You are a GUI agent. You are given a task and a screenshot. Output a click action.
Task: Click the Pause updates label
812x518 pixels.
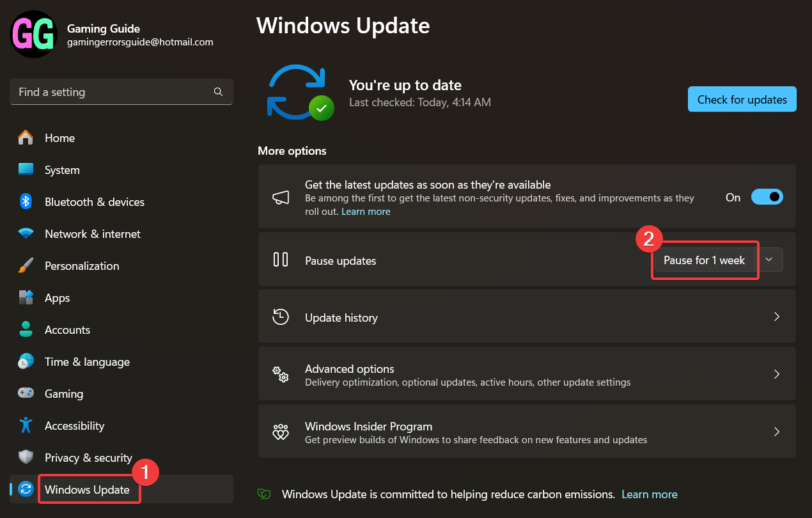(x=341, y=261)
